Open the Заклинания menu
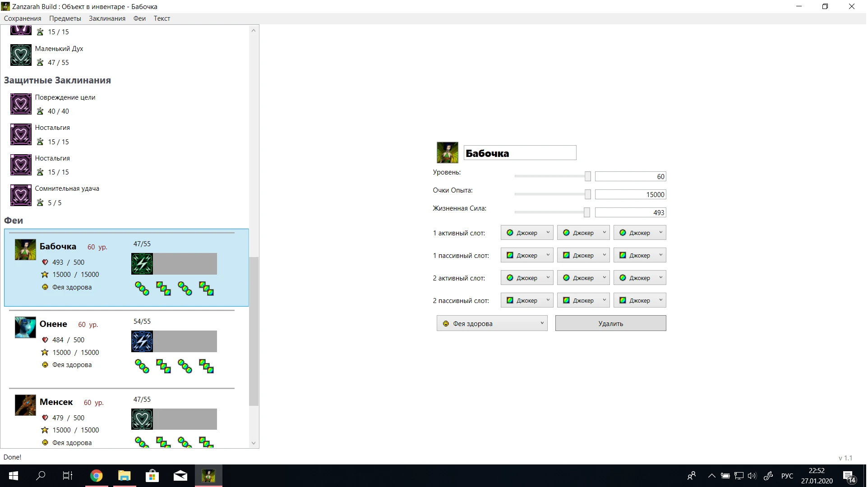 (107, 18)
